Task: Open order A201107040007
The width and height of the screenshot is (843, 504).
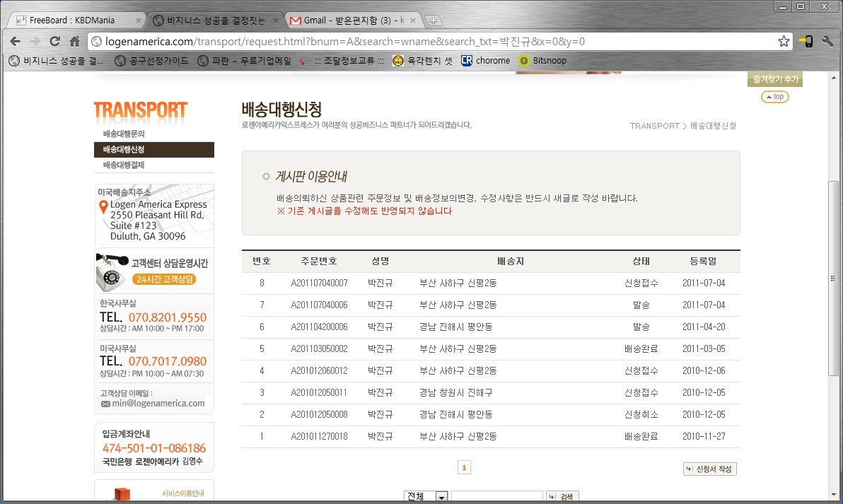Action: (320, 283)
